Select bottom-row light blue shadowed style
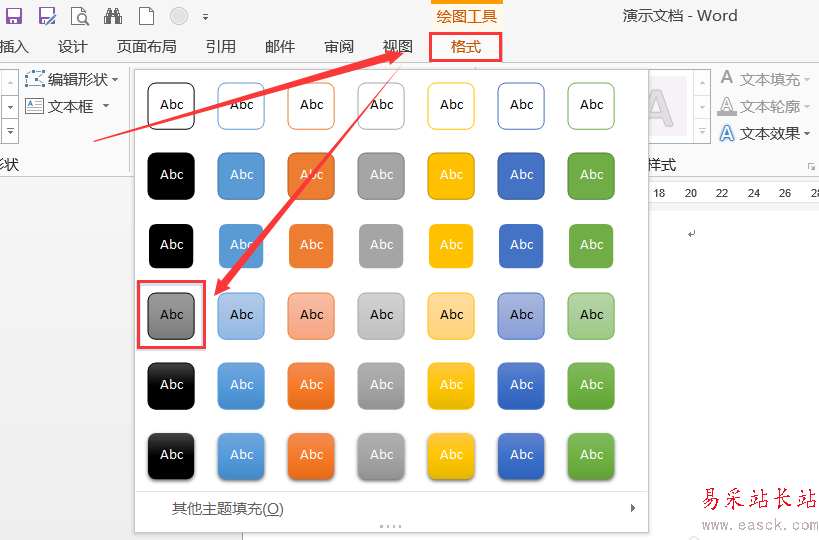The height and width of the screenshot is (540, 819). click(241, 456)
